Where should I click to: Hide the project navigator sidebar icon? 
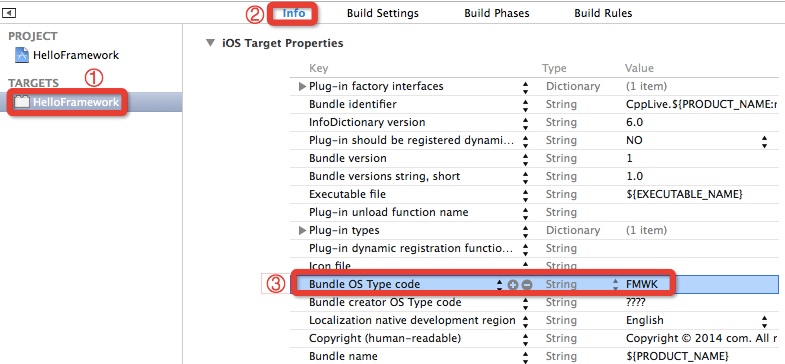click(10, 13)
